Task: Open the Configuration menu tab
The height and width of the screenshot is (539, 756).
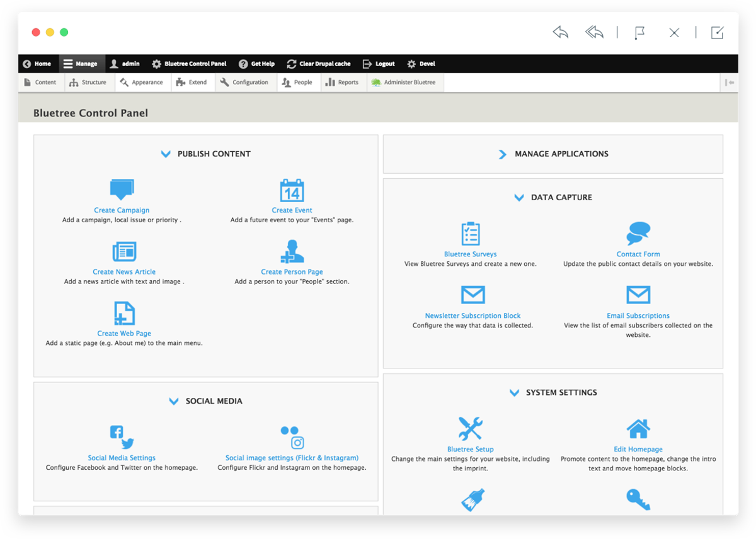Action: 244,82
